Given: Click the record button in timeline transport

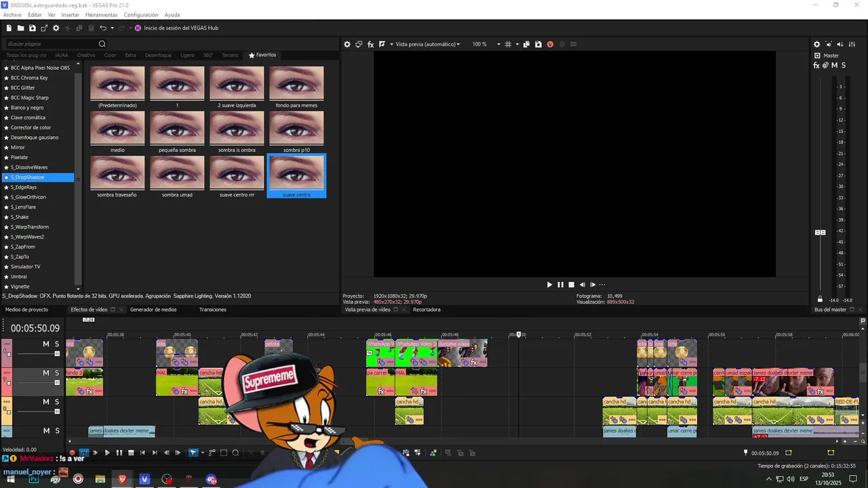Looking at the screenshot, I should point(73,453).
